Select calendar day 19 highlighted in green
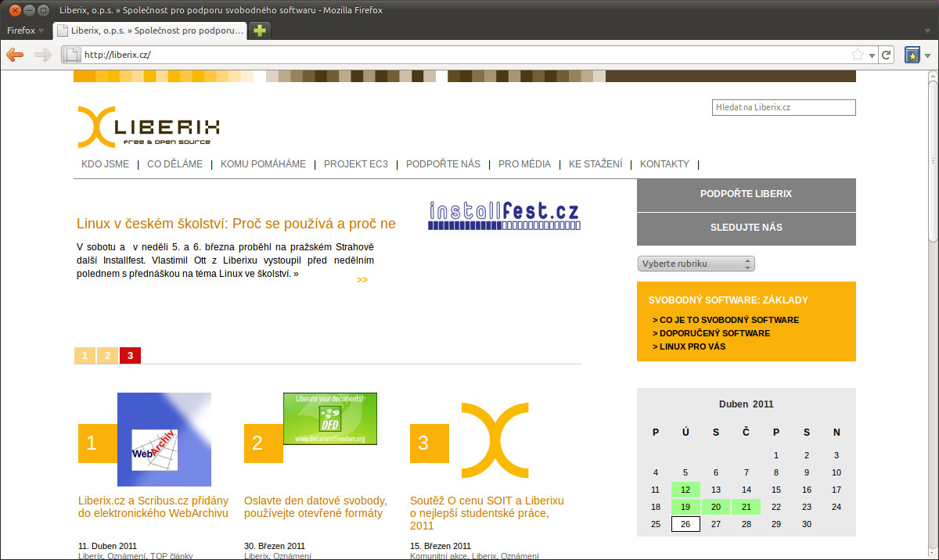Viewport: 939px width, 560px height. pos(685,507)
